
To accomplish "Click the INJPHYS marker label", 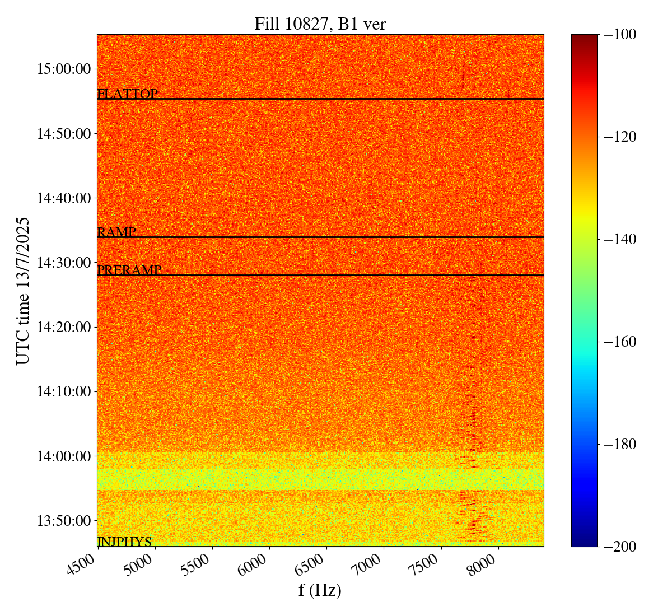I will (x=124, y=542).
